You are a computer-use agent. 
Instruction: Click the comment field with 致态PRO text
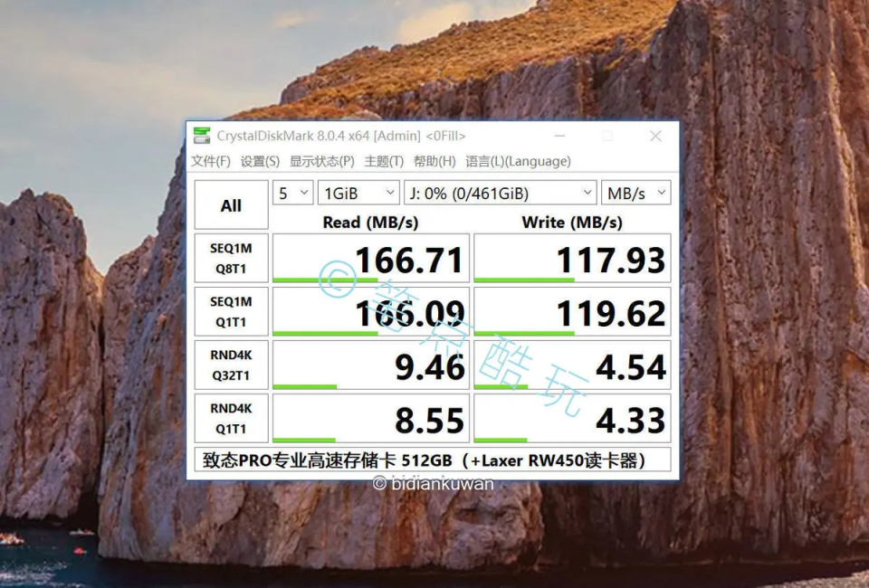coord(433,460)
